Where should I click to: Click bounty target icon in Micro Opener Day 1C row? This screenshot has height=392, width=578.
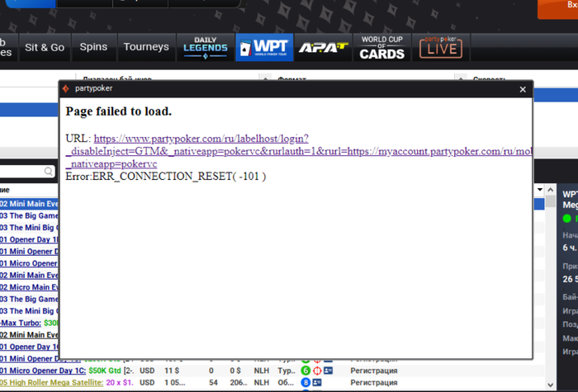click(317, 371)
